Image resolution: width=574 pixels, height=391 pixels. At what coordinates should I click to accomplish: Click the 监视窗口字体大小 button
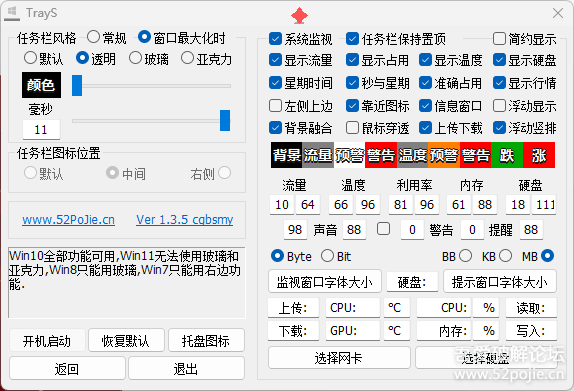point(325,282)
